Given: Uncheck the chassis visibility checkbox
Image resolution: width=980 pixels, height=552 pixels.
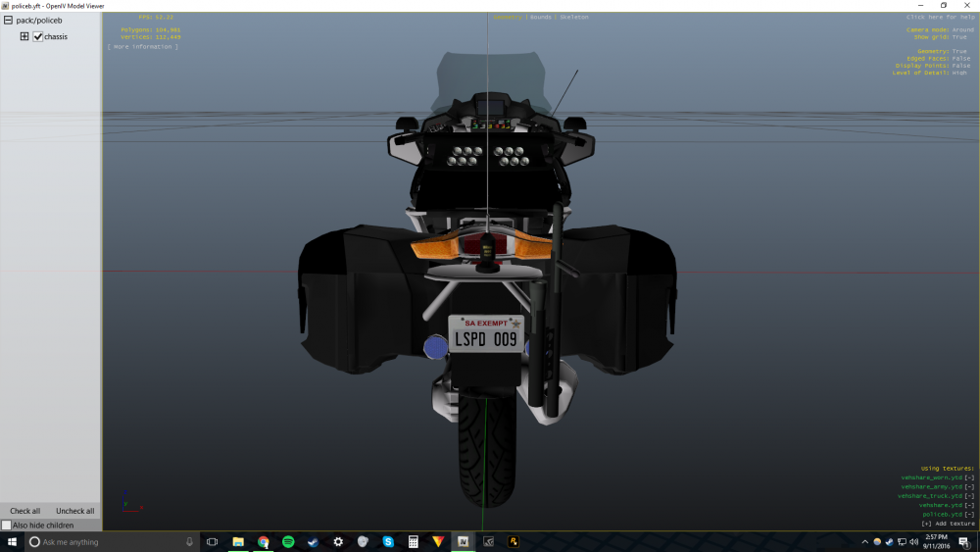Looking at the screenshot, I should [x=38, y=36].
